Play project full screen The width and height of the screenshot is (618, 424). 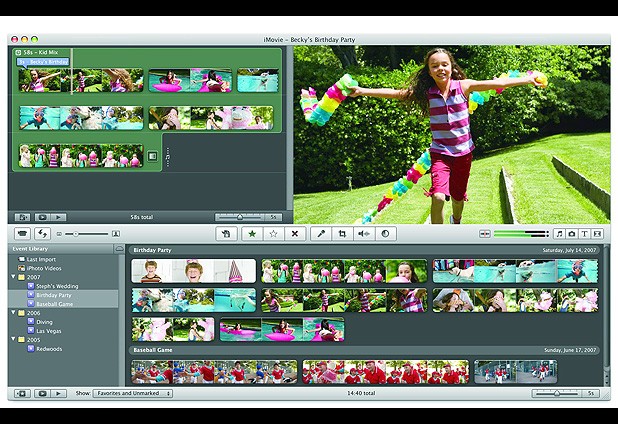(x=42, y=217)
